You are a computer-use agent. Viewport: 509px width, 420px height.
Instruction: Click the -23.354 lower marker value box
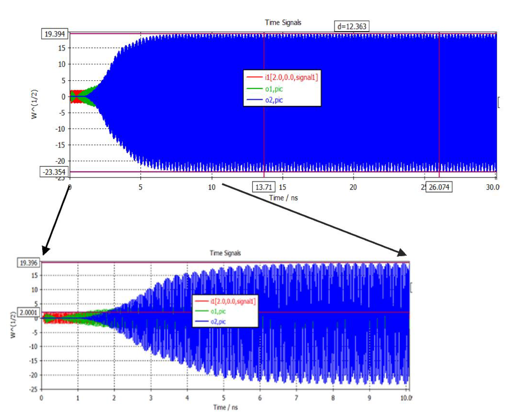[54, 172]
